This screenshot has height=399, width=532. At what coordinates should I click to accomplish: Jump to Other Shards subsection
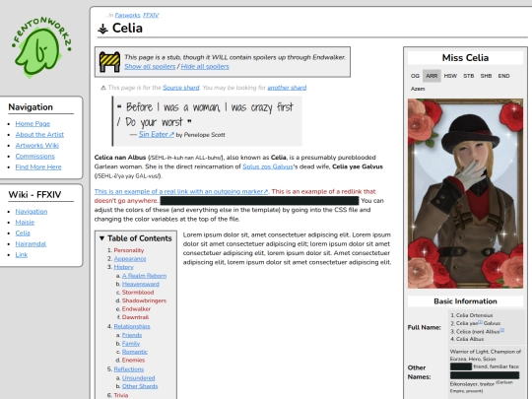pos(140,386)
